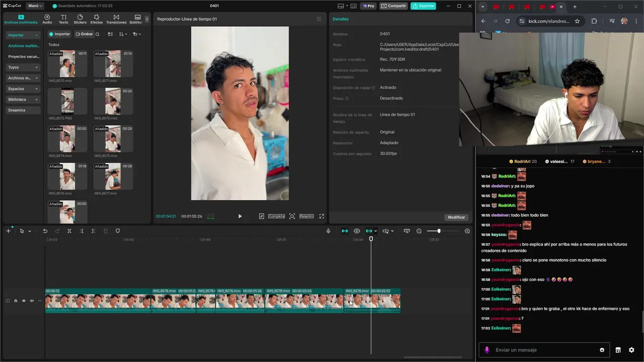The image size is (644, 362).
Task: Open the chat emoji picker
Action: (602, 350)
